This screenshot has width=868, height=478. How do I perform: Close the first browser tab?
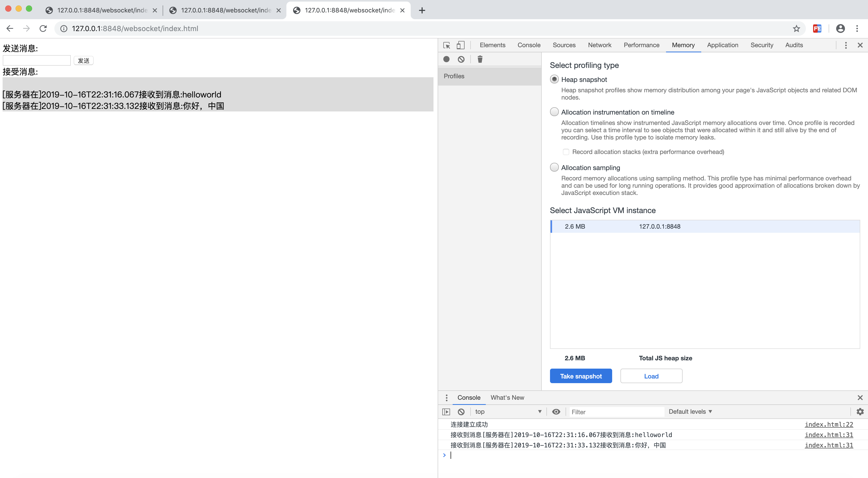155,10
